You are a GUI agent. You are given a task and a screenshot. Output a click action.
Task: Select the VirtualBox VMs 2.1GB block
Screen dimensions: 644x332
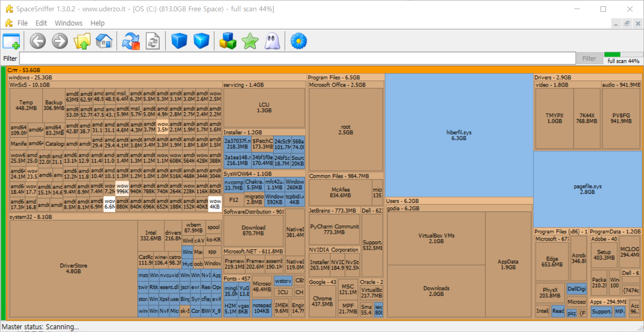tap(436, 238)
